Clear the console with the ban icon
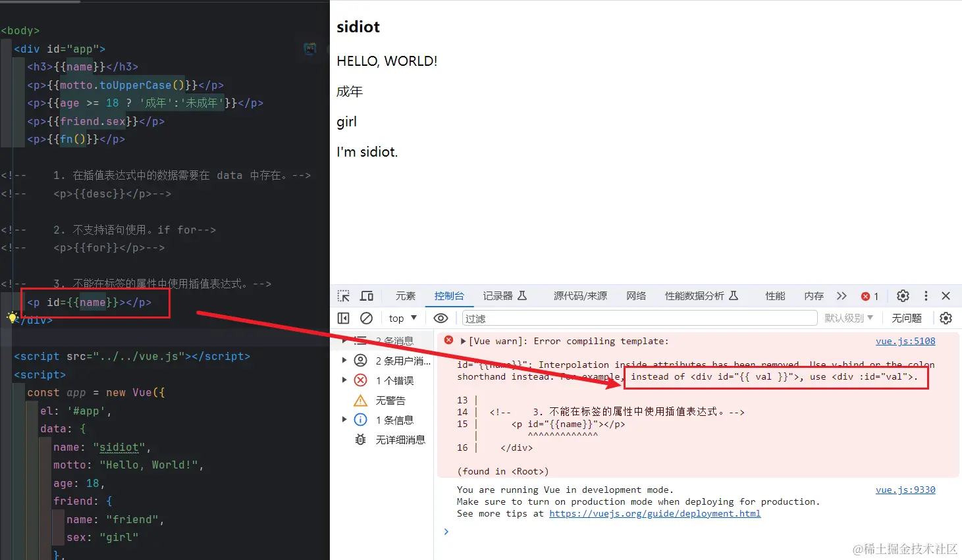Image resolution: width=962 pixels, height=560 pixels. coord(367,318)
